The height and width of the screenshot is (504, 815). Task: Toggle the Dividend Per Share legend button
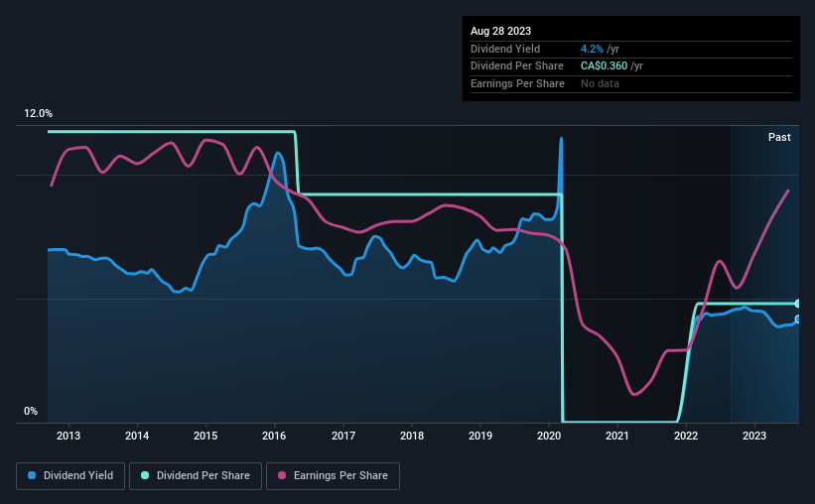pos(197,476)
